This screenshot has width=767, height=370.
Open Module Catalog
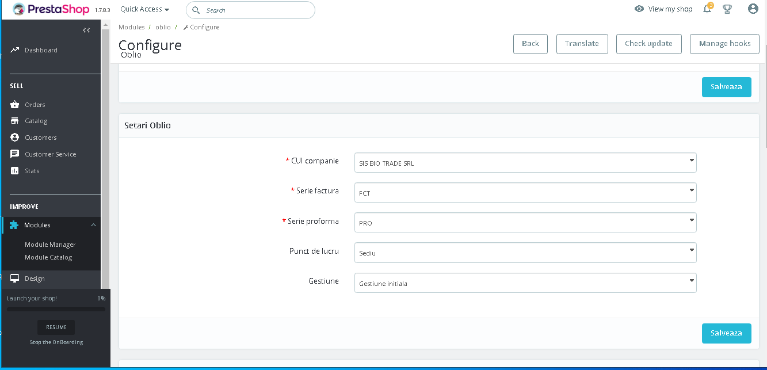point(48,257)
